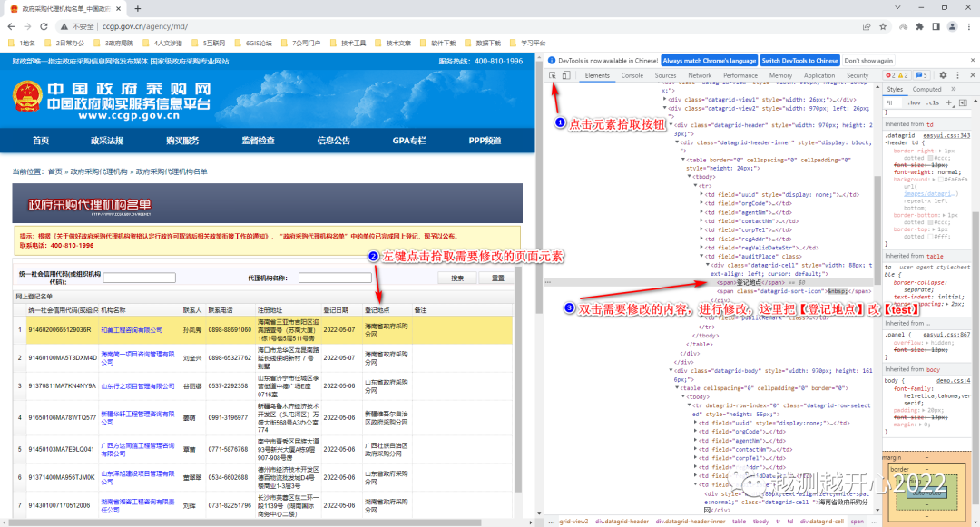980x527 pixels.
Task: Switch to the Console tab
Action: tap(632, 75)
